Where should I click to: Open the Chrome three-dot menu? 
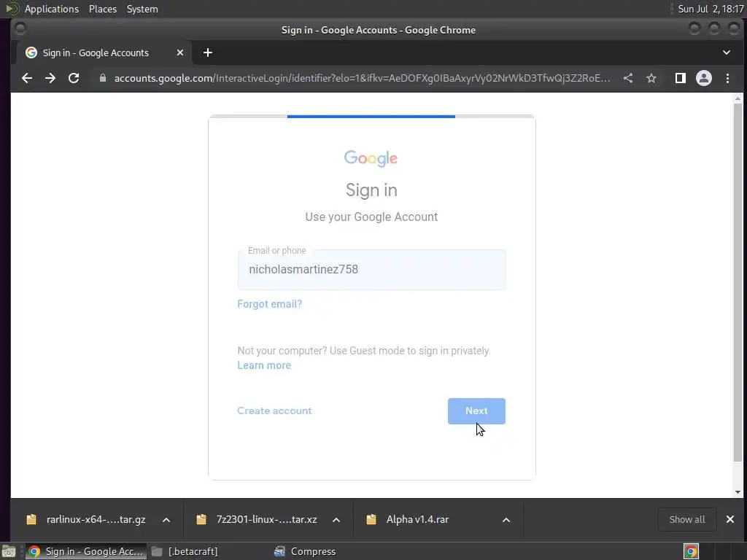click(x=727, y=78)
